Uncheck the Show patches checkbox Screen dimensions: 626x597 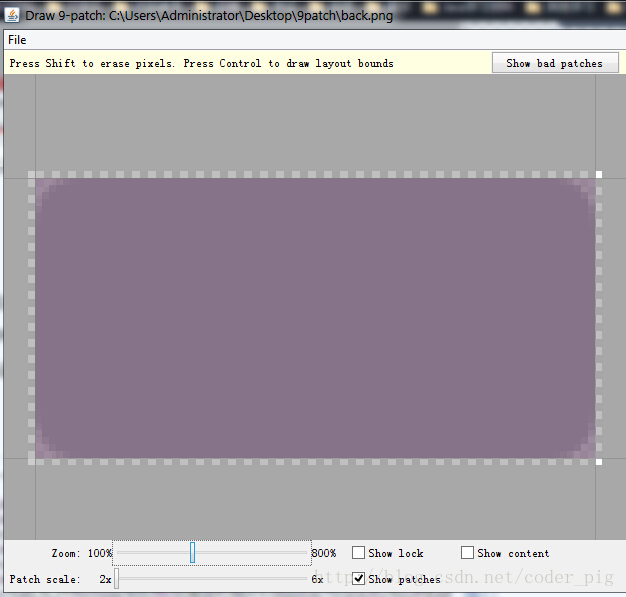click(359, 579)
